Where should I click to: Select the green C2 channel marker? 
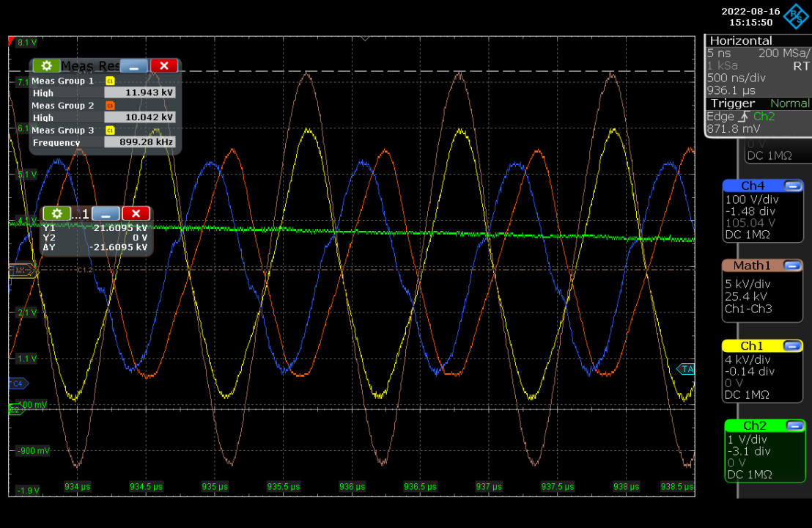tap(15, 410)
